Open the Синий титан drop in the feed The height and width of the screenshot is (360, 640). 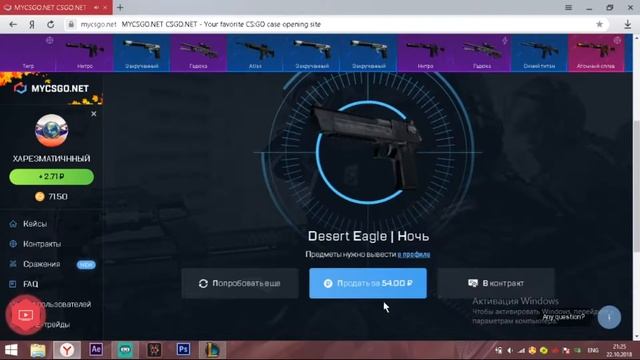tap(539, 53)
